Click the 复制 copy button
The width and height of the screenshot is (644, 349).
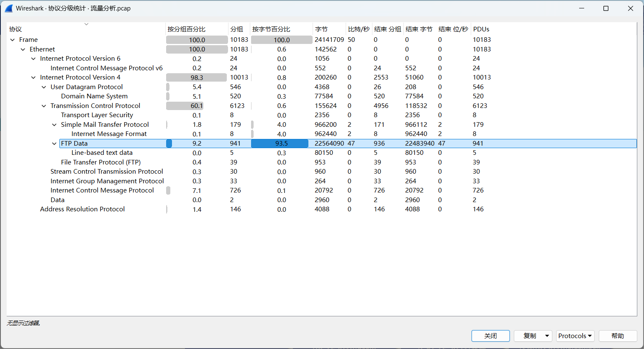tap(529, 336)
